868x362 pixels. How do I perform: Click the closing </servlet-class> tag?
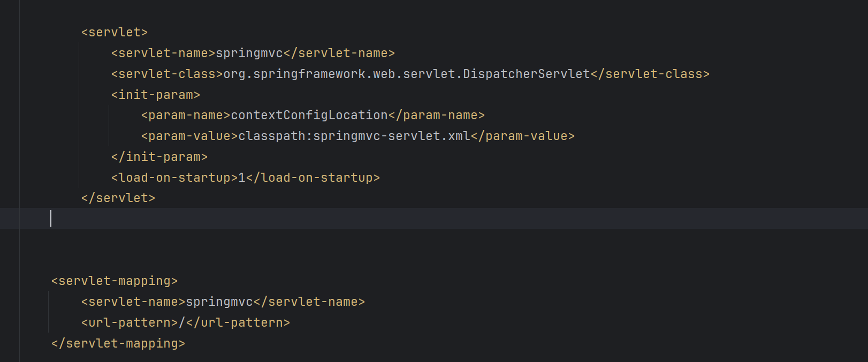tap(650, 74)
